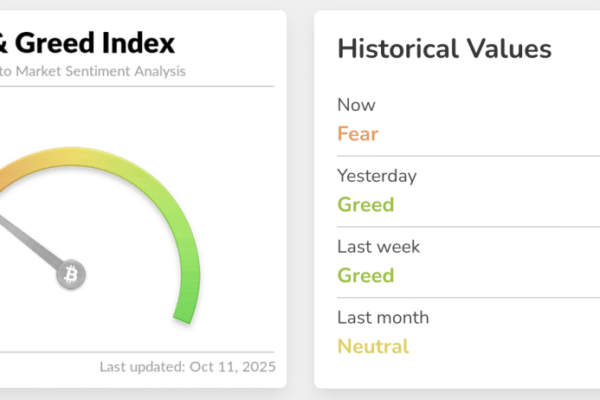Click the Greed value under Last week
This screenshot has height=400, width=600.
(366, 275)
